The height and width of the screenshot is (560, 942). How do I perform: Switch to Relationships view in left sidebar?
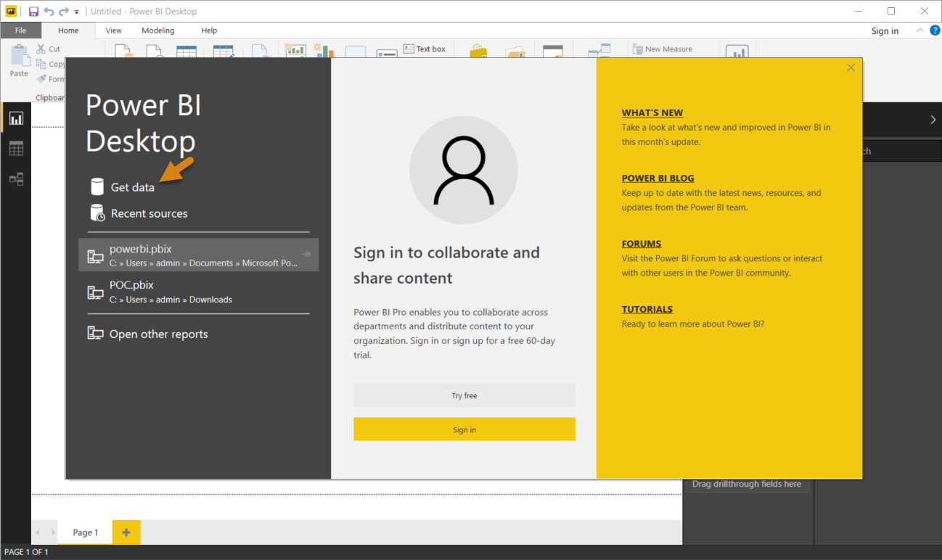click(16, 179)
